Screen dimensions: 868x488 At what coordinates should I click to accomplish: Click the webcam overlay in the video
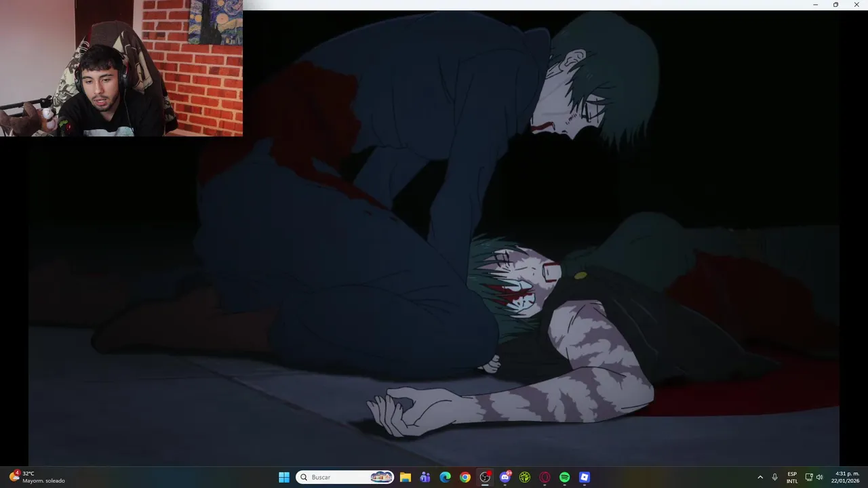coord(121,68)
